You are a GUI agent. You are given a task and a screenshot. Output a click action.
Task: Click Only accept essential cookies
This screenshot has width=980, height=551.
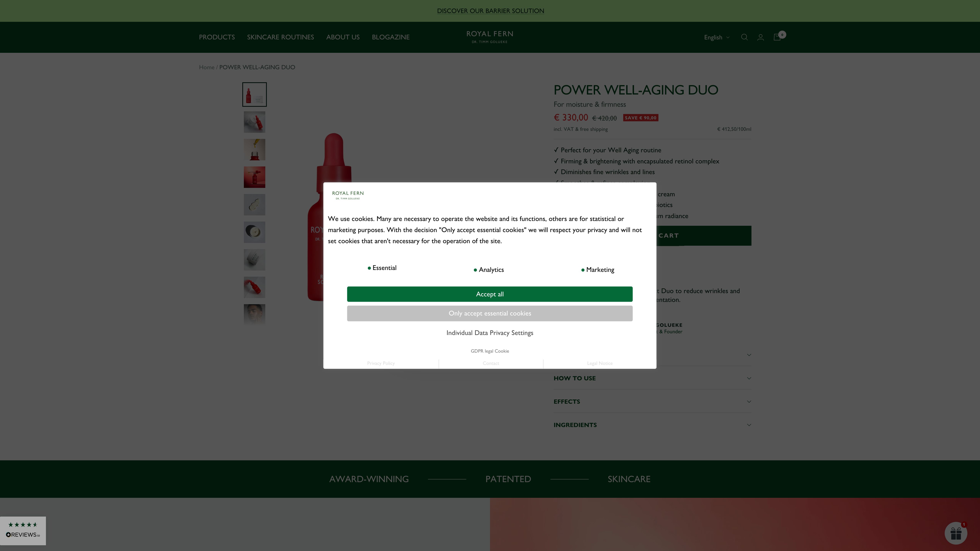click(490, 313)
